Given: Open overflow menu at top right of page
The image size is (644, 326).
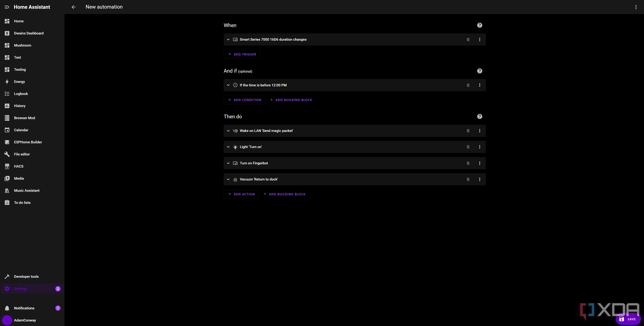Looking at the screenshot, I should pos(636,7).
